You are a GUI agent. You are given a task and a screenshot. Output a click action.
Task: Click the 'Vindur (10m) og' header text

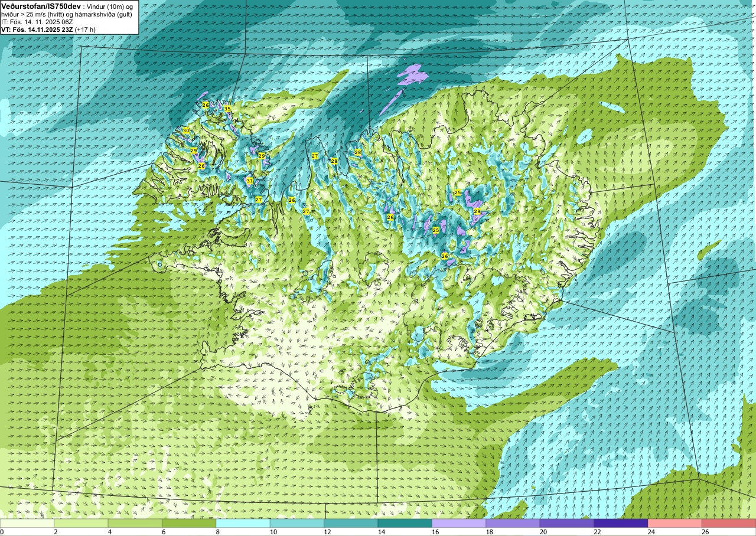click(x=110, y=6)
